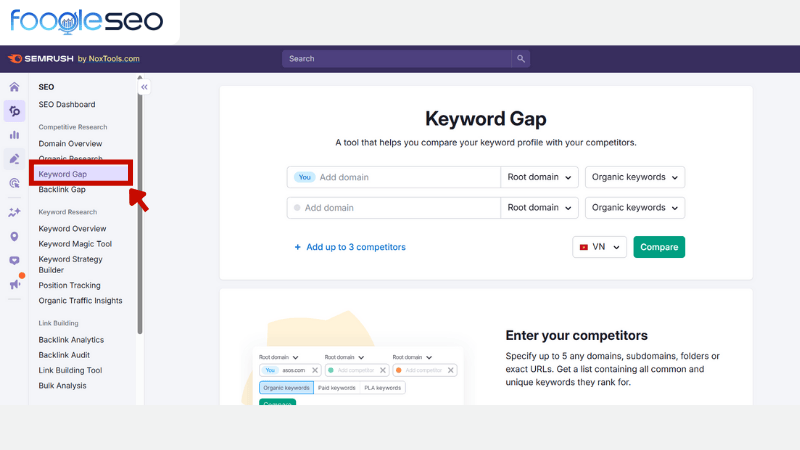
Task: Click the map pin Local icon
Action: tap(14, 237)
